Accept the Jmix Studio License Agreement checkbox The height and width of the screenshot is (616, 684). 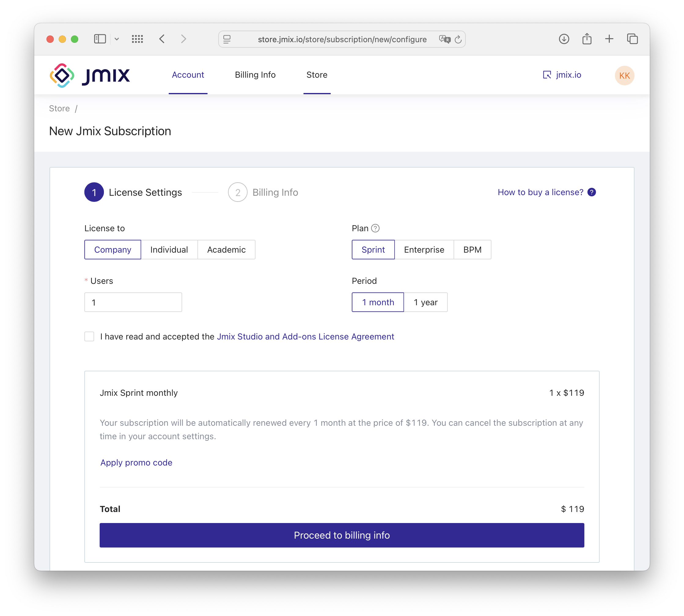(89, 336)
